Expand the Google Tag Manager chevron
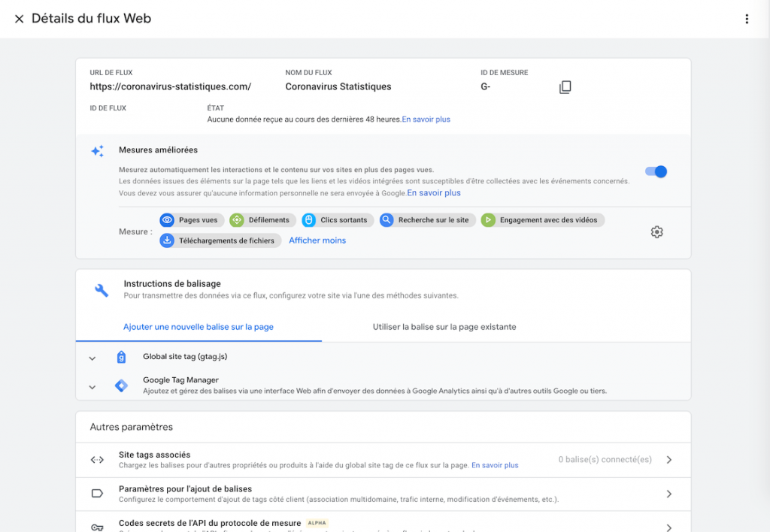Viewport: 770px width, 532px height. coord(92,387)
